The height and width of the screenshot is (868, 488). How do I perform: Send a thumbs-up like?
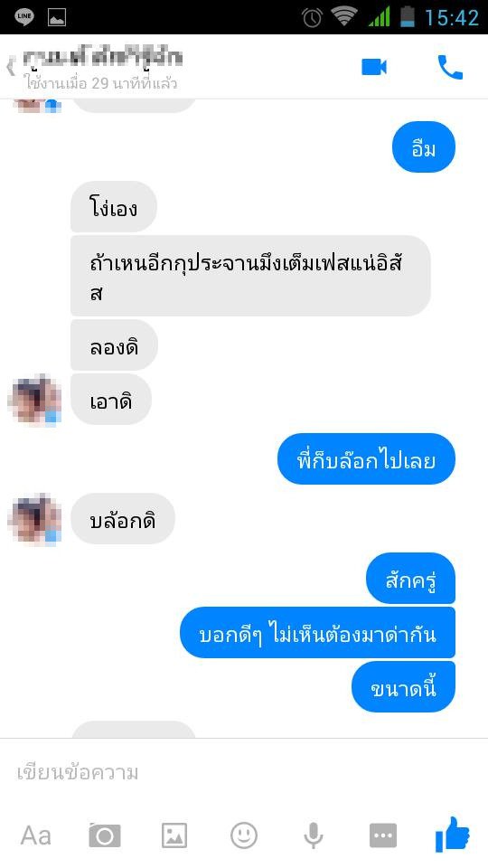click(452, 834)
